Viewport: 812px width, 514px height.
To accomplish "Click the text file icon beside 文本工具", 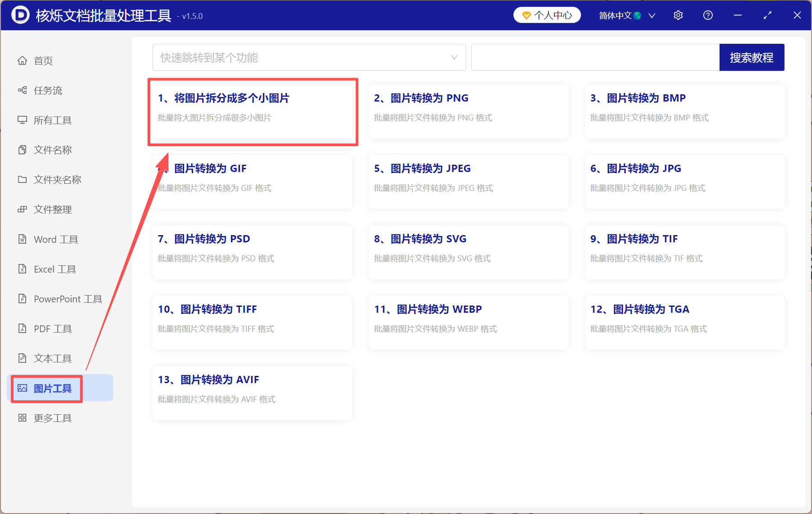I will (x=22, y=358).
